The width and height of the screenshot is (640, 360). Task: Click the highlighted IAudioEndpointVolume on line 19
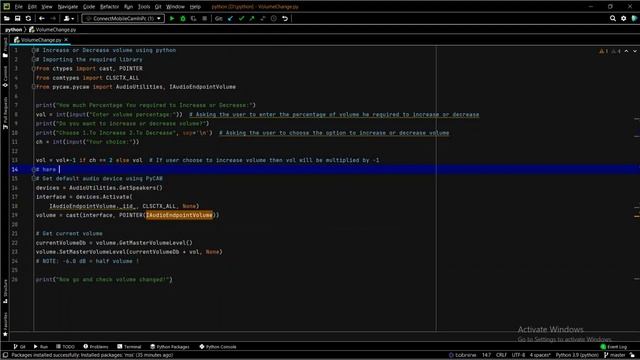click(179, 215)
